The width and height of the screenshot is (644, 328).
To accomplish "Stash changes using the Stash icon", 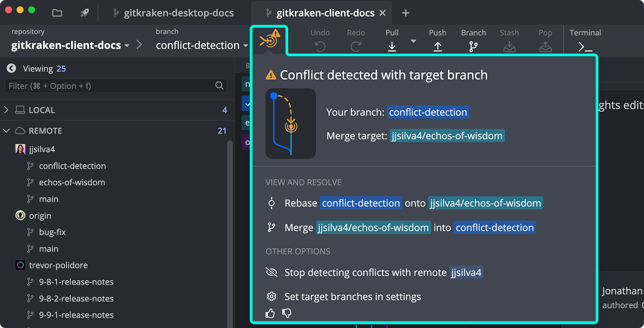I will (509, 47).
